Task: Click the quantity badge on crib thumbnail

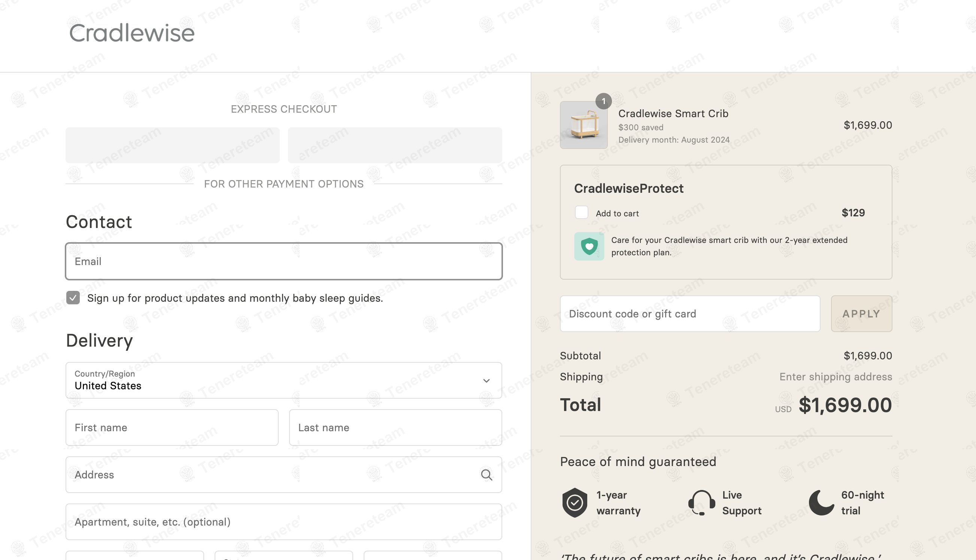Action: click(604, 101)
